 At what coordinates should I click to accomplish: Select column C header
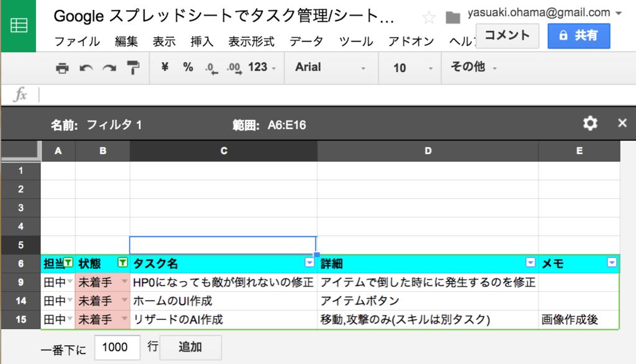point(224,151)
